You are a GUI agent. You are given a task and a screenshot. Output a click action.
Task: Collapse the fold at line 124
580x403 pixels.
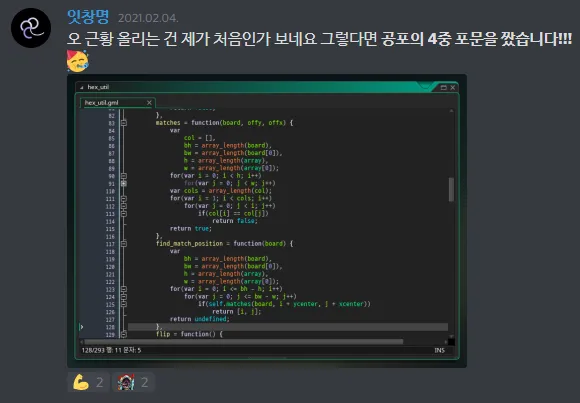[124, 296]
